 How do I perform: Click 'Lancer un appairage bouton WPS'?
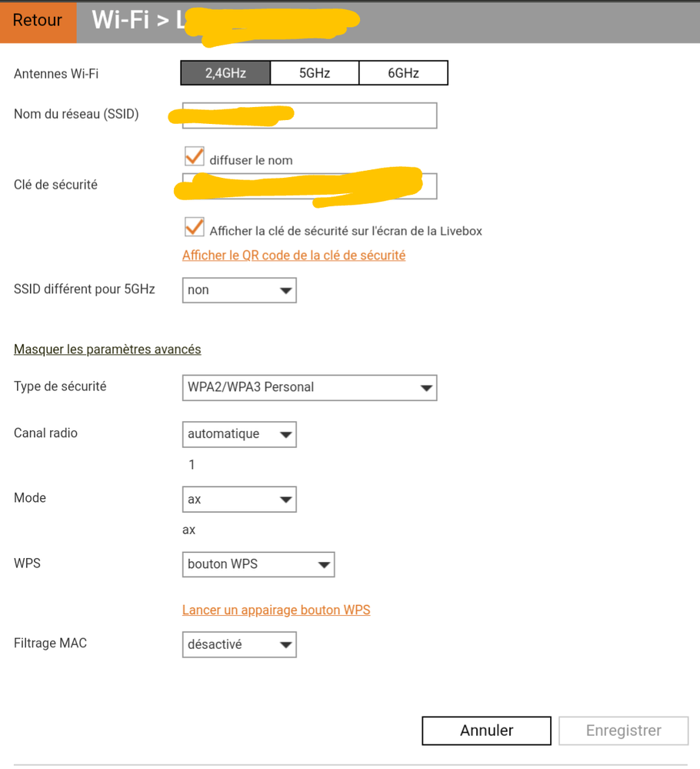click(276, 609)
